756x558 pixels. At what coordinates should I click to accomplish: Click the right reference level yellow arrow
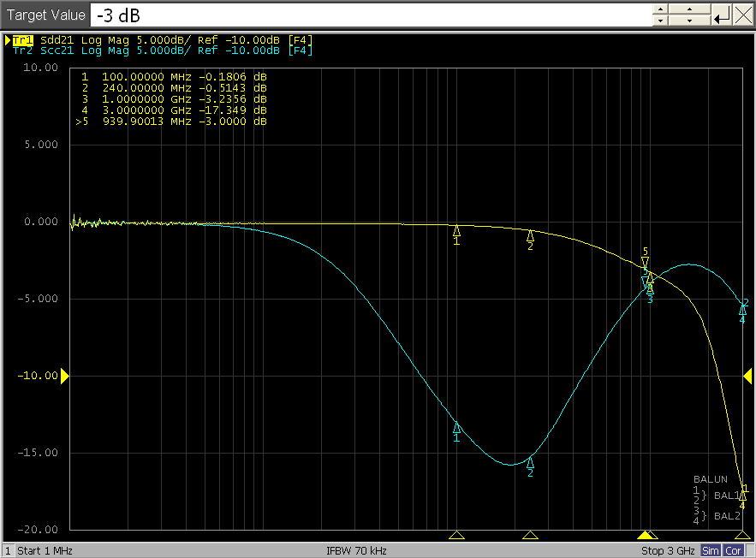click(747, 376)
